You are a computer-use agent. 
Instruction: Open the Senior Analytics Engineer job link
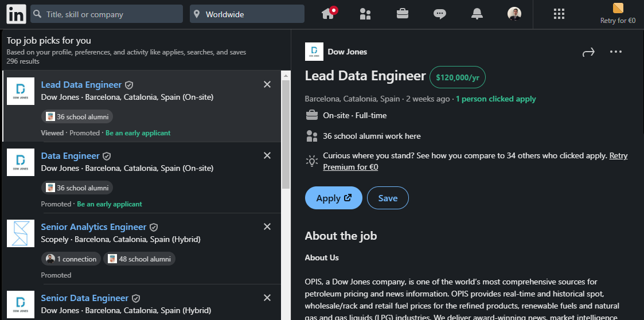(93, 227)
